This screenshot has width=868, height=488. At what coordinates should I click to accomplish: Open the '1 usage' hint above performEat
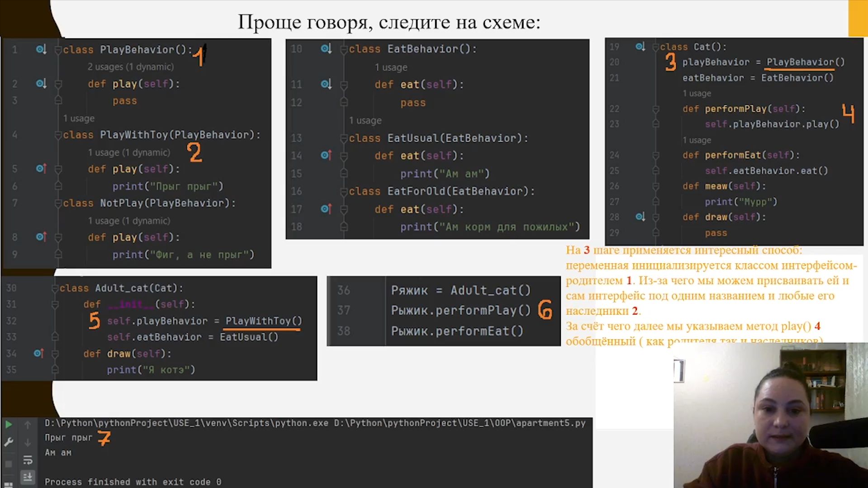697,140
